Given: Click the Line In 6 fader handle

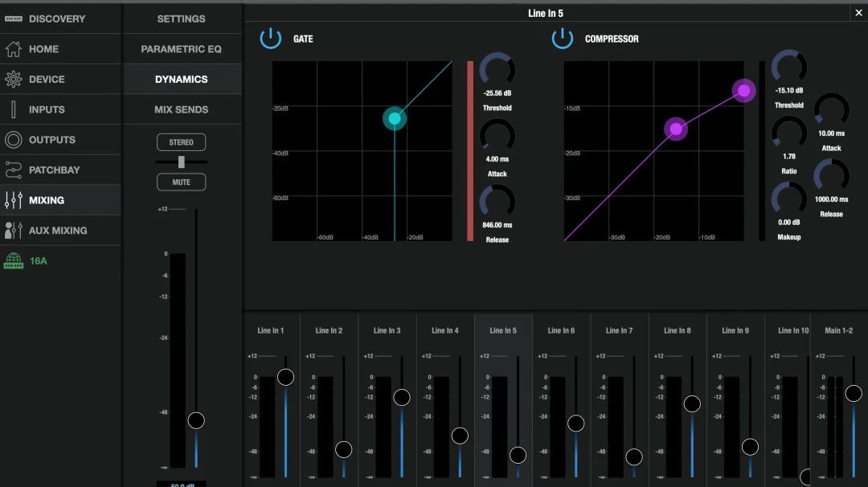Looking at the screenshot, I should tap(576, 424).
